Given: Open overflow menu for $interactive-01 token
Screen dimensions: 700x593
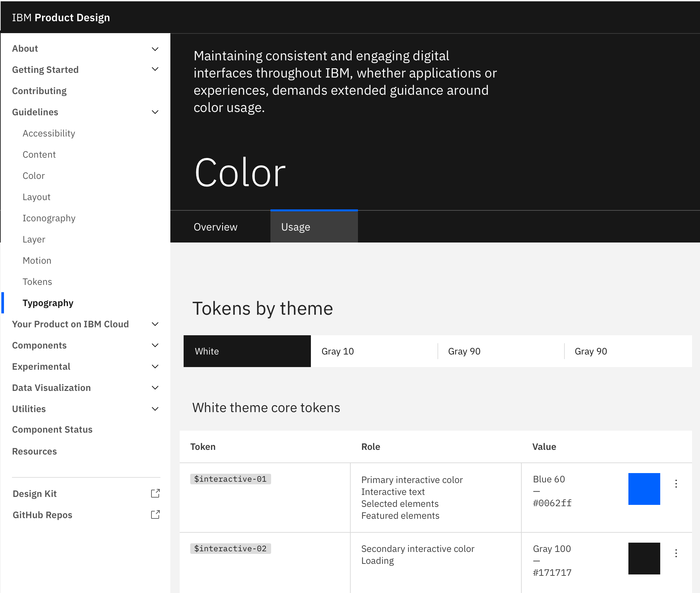Looking at the screenshot, I should coord(676,484).
